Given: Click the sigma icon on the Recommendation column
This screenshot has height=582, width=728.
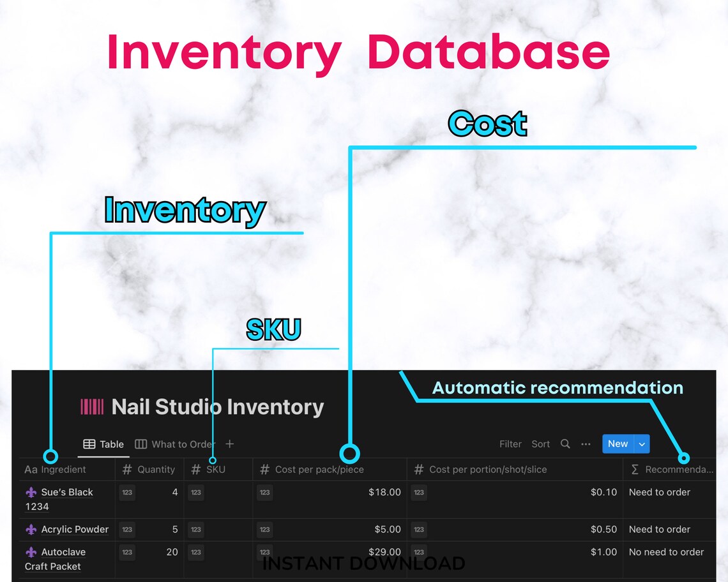Looking at the screenshot, I should [635, 469].
